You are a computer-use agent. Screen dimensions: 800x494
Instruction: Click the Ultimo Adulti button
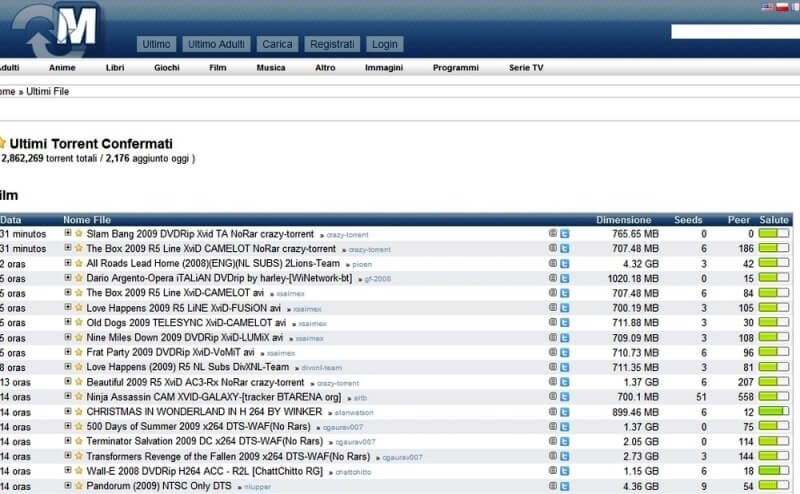coord(217,44)
